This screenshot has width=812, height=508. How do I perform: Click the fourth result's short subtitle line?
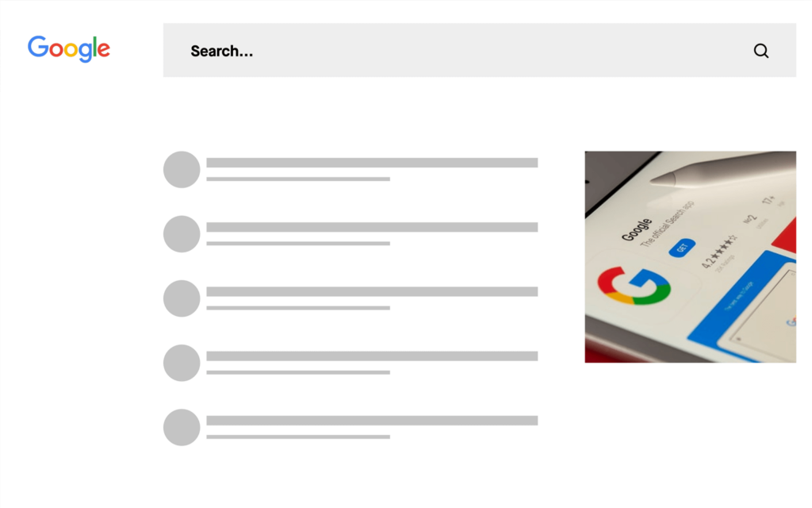(x=298, y=372)
